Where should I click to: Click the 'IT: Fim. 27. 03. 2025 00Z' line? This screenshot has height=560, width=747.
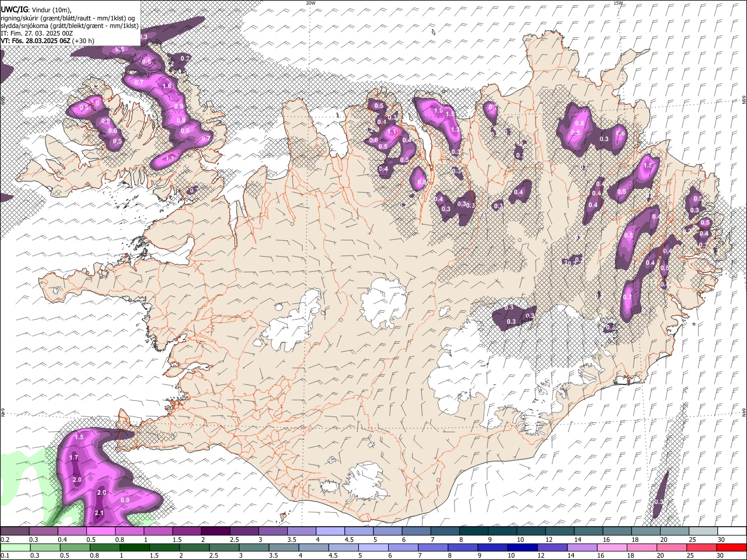click(x=37, y=33)
